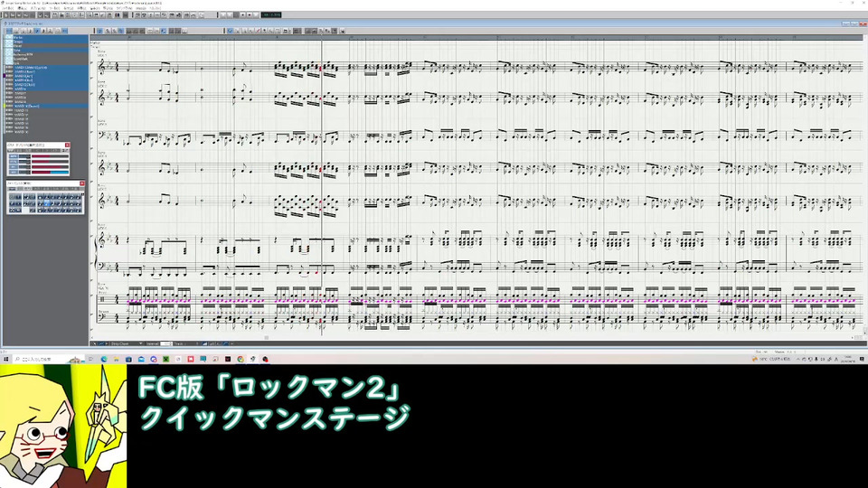Select the track row with the purple marker

[x=47, y=76]
